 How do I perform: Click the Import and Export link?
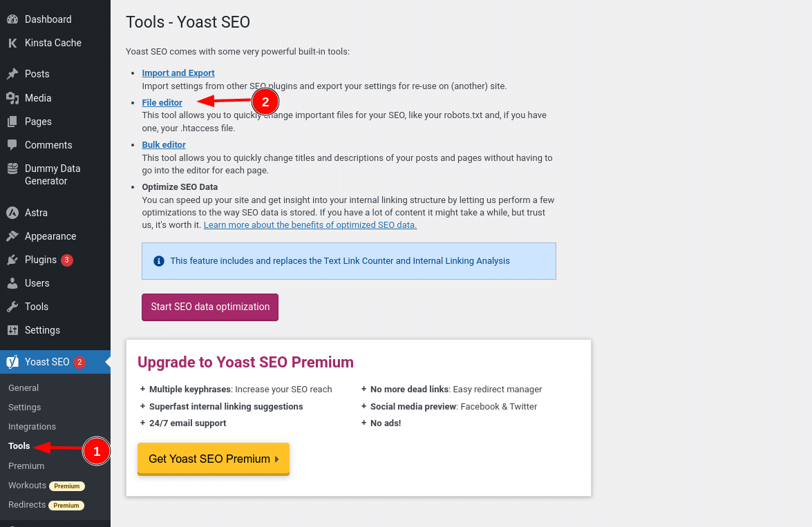[178, 73]
